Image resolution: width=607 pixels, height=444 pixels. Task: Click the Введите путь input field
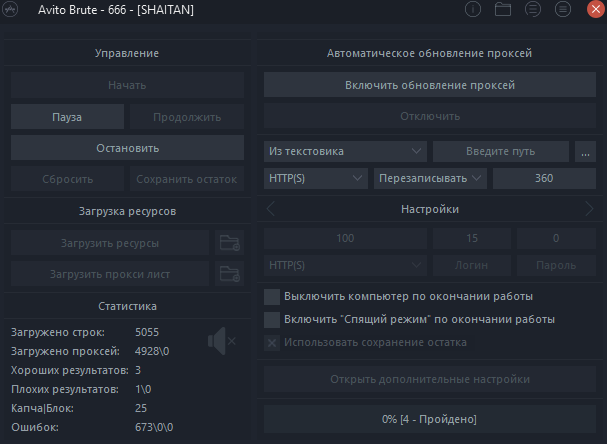tap(501, 151)
